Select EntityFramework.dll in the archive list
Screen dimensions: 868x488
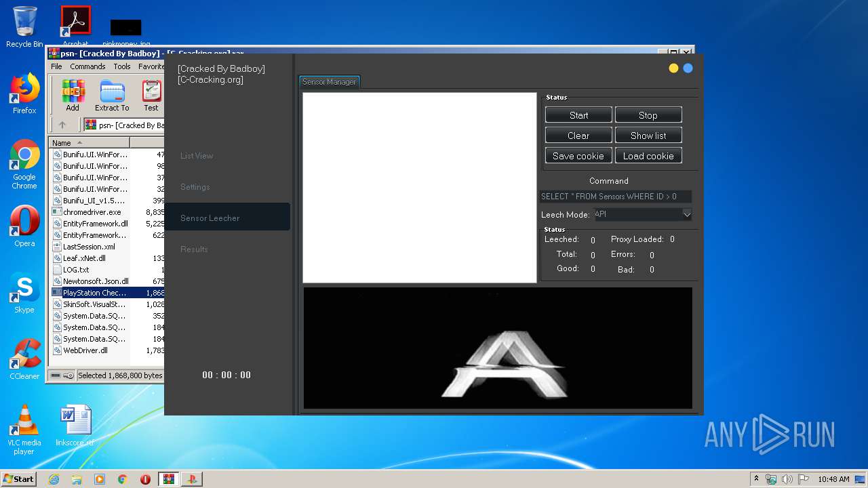pyautogui.click(x=95, y=224)
